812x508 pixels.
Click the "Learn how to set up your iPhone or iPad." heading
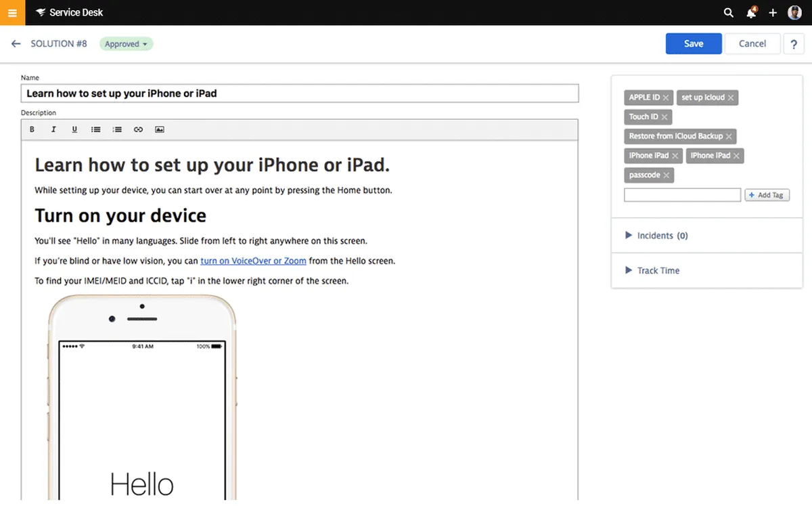pyautogui.click(x=212, y=165)
